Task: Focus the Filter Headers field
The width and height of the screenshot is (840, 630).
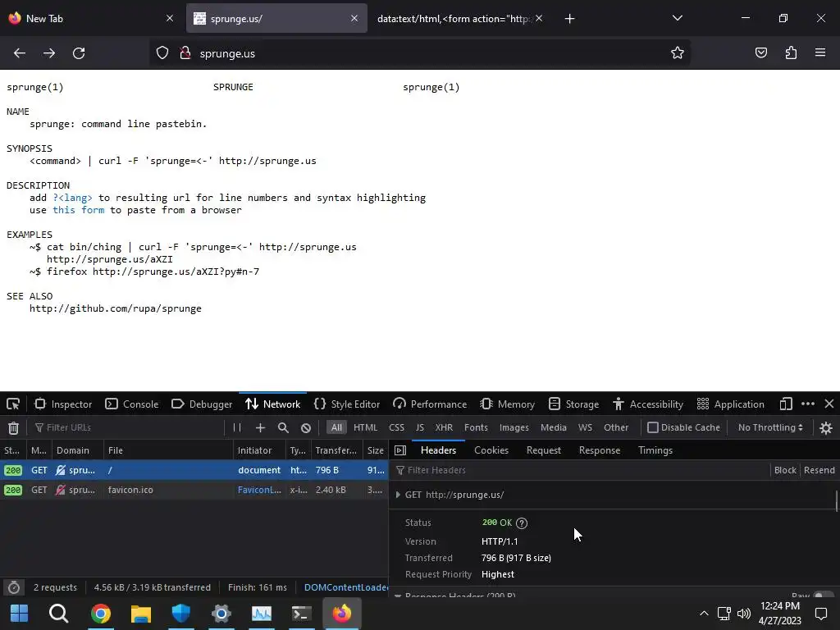Action: pyautogui.click(x=582, y=470)
